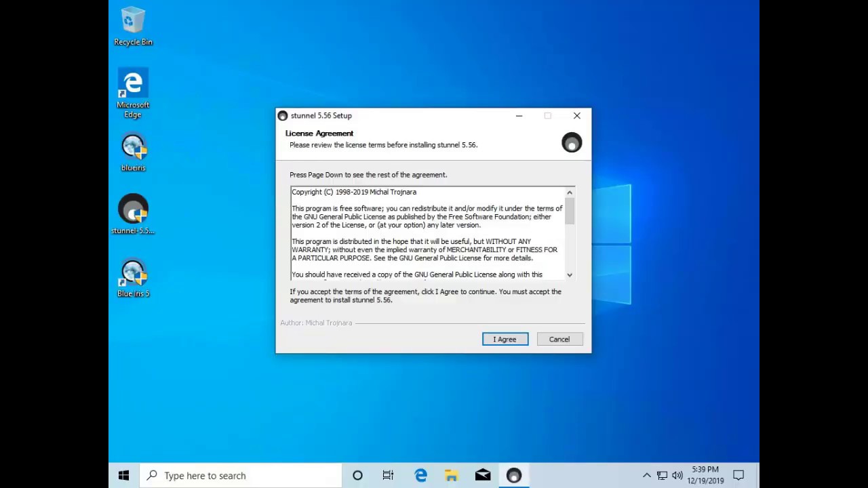Click the 'Copyright (C) 1998-2019 Michal Trojnara' line
868x488 pixels.
tap(354, 192)
